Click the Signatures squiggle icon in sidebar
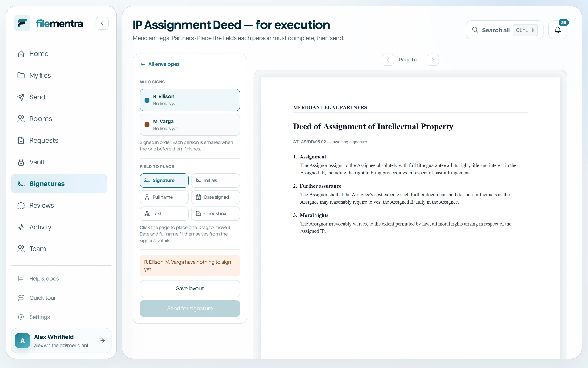The width and height of the screenshot is (588, 368). point(21,184)
